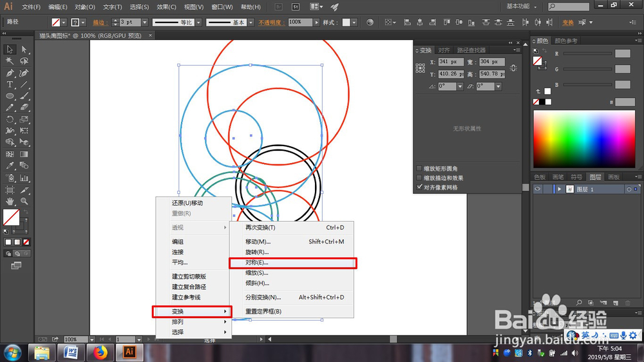This screenshot has width=644, height=362.
Task: Select the Scale tool
Action: [x=24, y=120]
